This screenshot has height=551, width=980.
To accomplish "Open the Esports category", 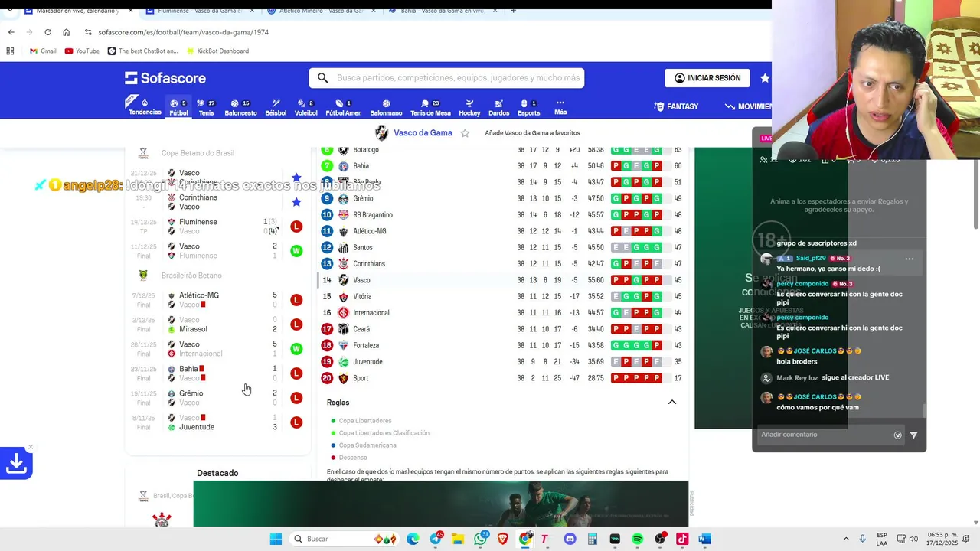I will pos(528,107).
